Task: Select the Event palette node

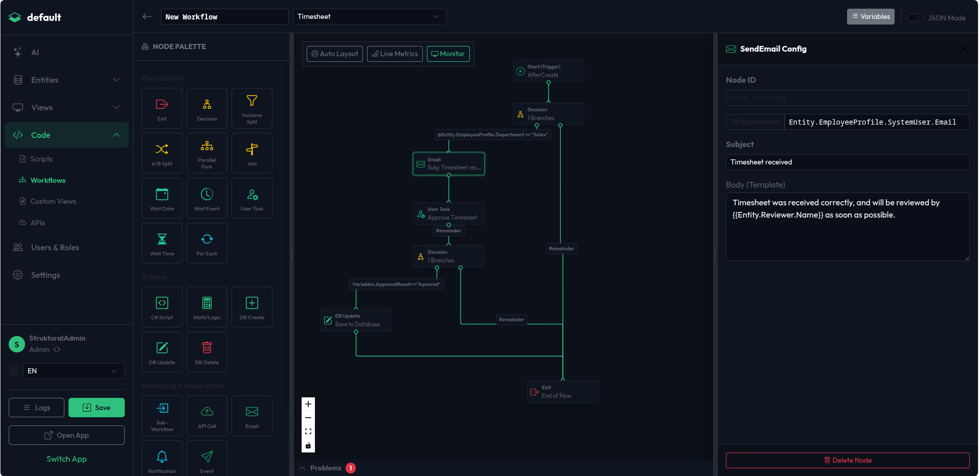Action: [207, 459]
